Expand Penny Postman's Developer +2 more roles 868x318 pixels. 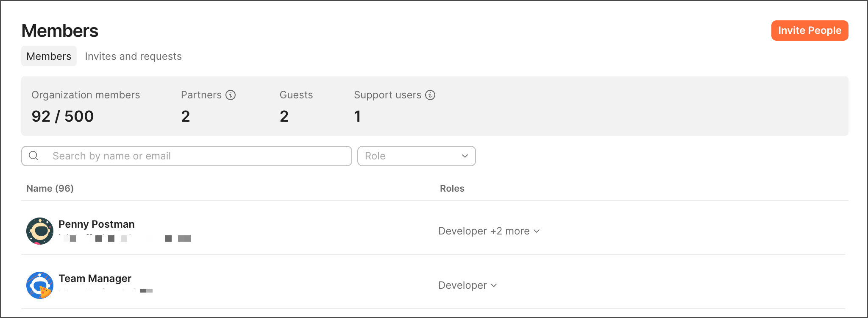pos(489,231)
